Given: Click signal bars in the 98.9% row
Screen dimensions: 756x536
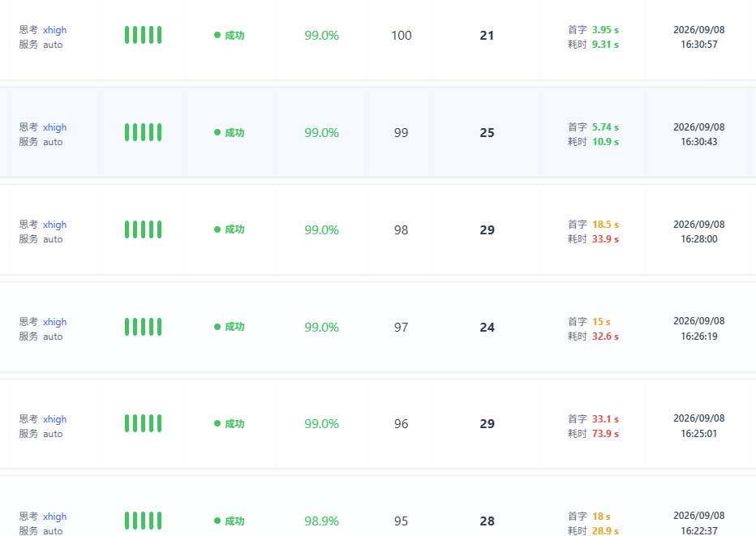Looking at the screenshot, I should click(144, 521).
